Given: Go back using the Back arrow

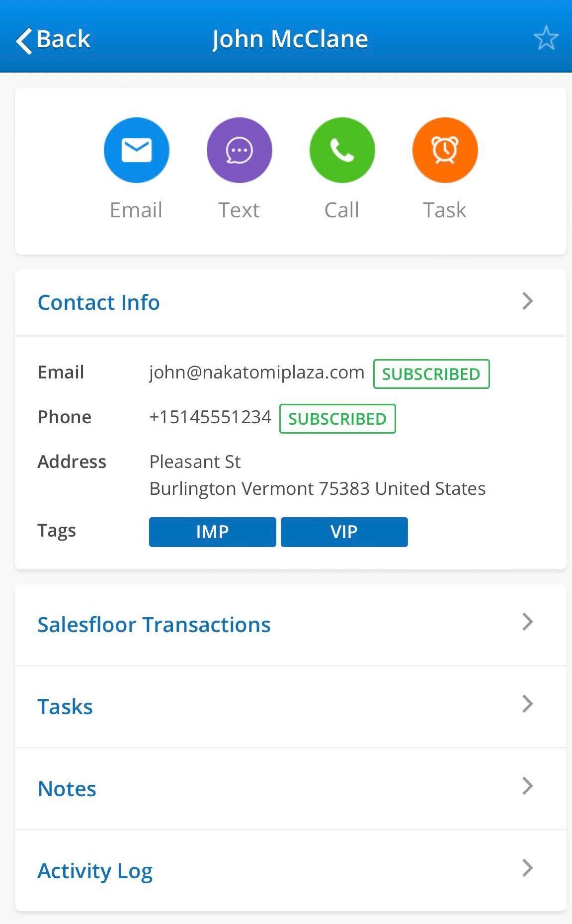Looking at the screenshot, I should 53,39.
